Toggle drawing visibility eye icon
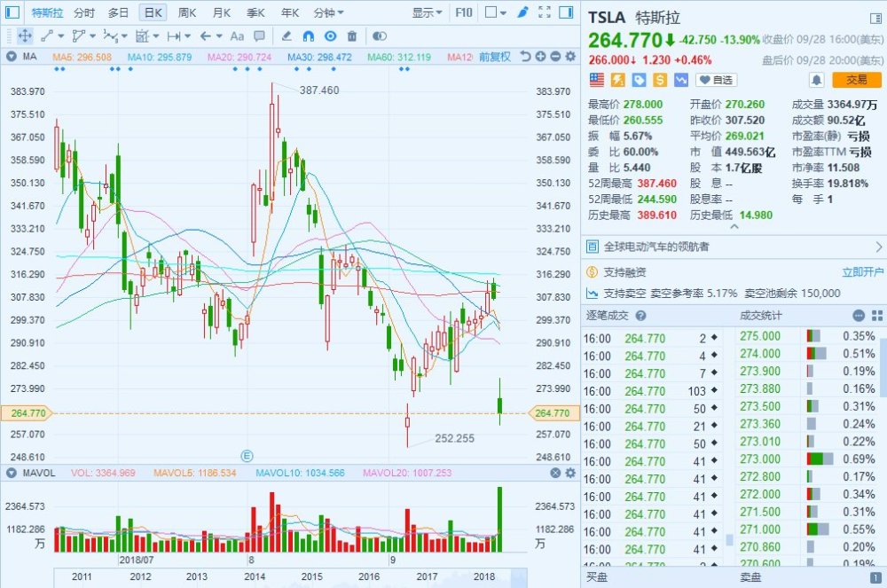This screenshot has height=588, width=887. point(330,36)
